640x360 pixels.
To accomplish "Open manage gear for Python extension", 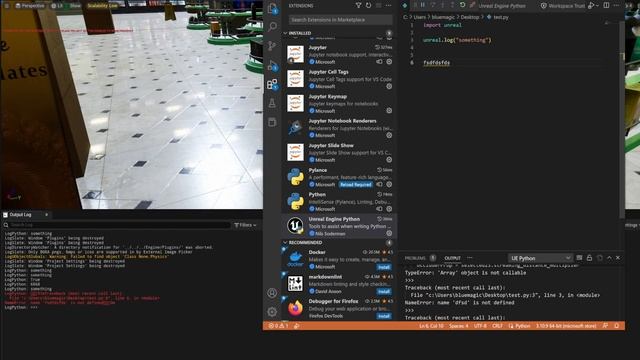I will coord(389,209).
